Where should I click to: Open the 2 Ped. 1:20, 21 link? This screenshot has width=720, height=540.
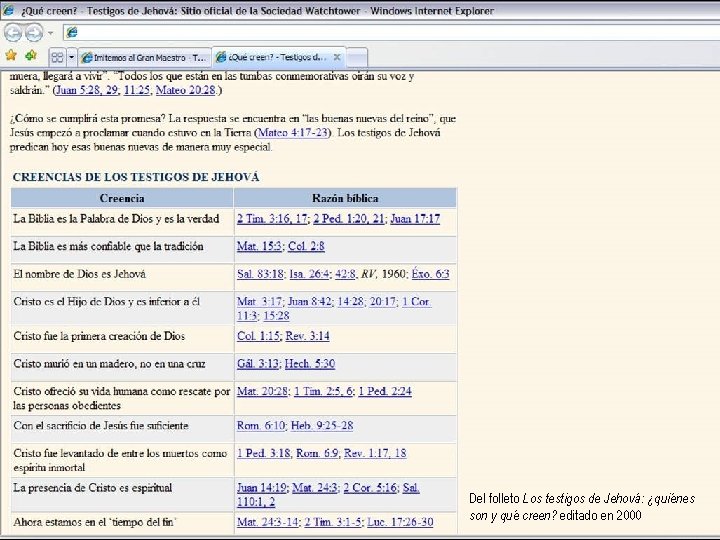click(349, 219)
